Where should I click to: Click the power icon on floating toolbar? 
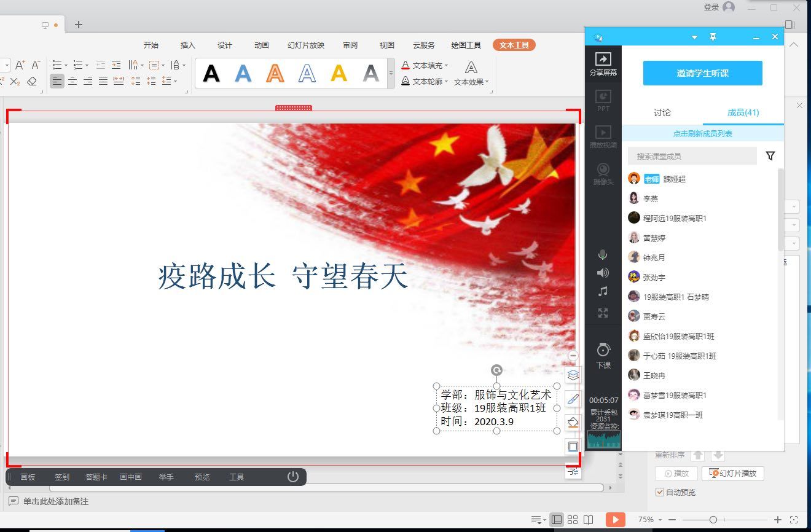293,477
